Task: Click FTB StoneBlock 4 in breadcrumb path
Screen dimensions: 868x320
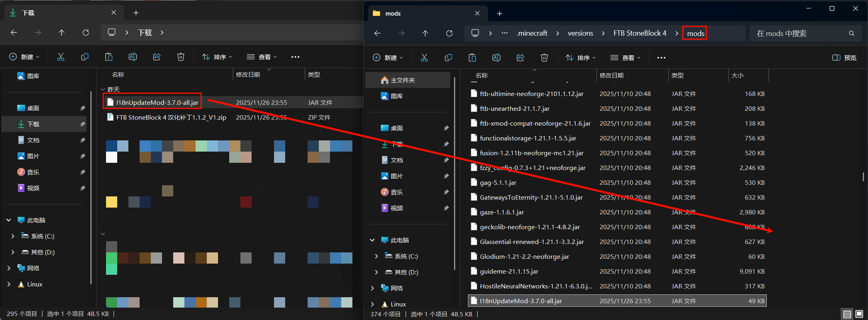Action: [640, 33]
